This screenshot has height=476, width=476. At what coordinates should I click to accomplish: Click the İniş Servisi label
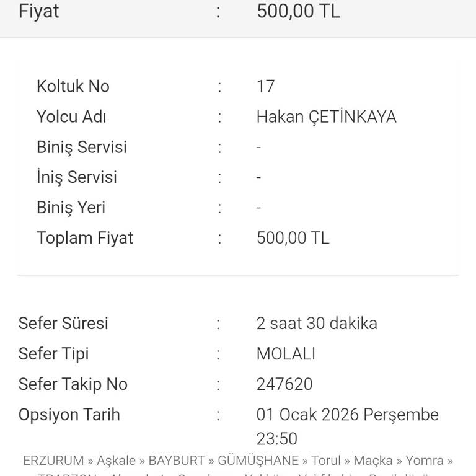pyautogui.click(x=77, y=177)
